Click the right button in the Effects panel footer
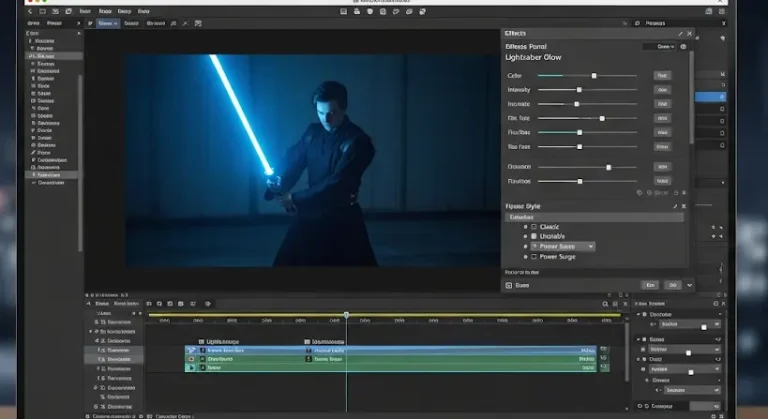Screen dimensions: 768x419 tap(672, 285)
